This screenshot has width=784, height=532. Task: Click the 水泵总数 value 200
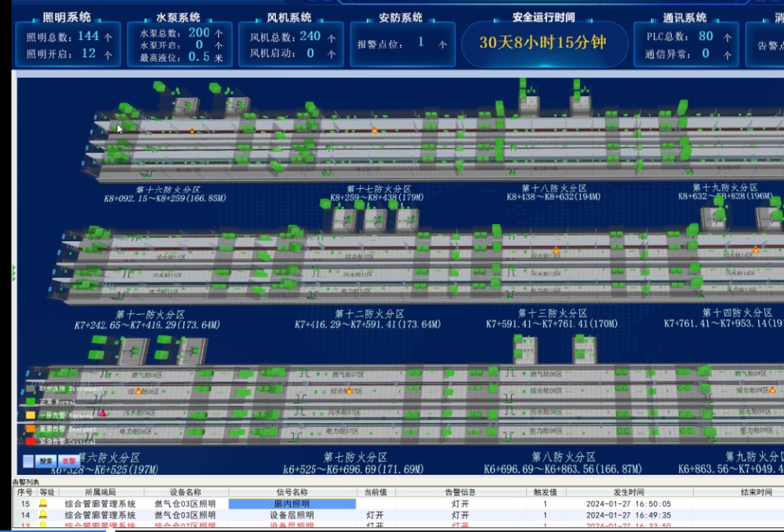[199, 32]
